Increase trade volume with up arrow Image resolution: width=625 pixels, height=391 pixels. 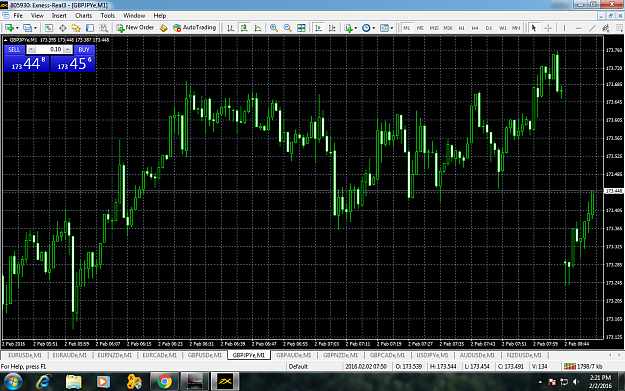pos(68,49)
